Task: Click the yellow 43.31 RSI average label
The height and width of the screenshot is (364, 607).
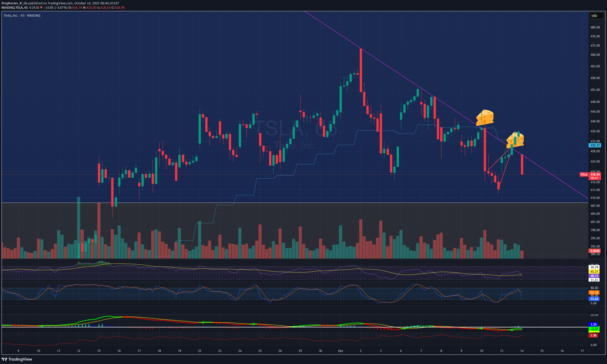Action: pyautogui.click(x=594, y=272)
